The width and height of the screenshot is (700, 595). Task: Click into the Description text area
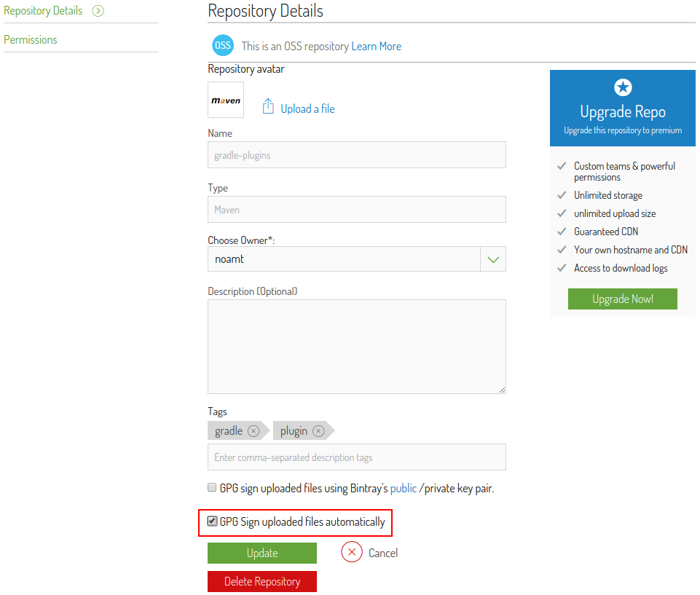[x=356, y=346]
